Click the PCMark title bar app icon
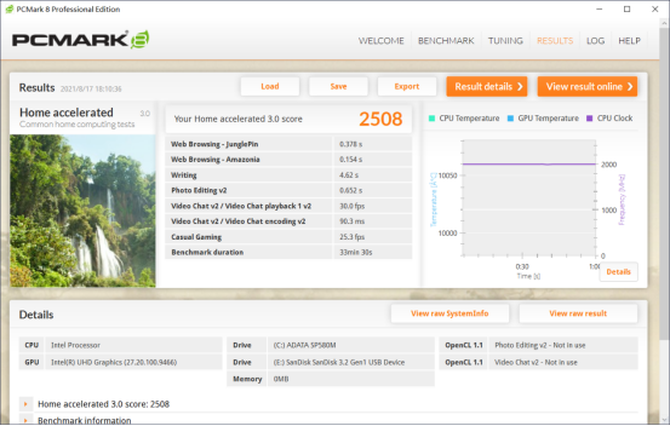 pyautogui.click(x=9, y=9)
